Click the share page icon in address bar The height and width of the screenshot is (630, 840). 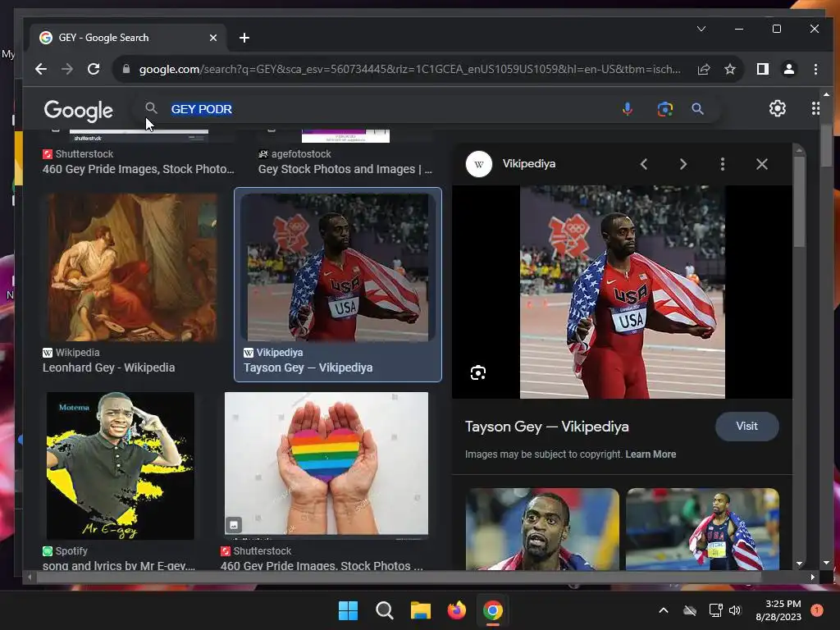pos(703,69)
